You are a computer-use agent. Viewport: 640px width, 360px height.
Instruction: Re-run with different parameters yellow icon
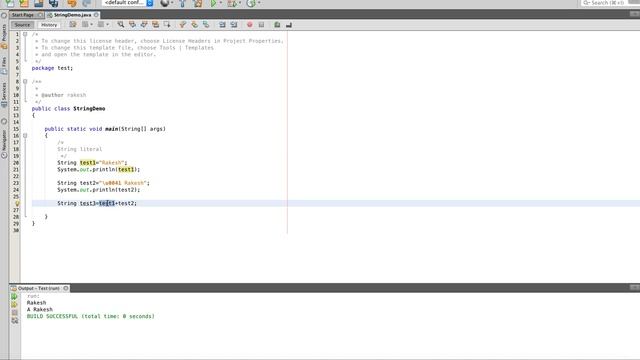coord(14,304)
